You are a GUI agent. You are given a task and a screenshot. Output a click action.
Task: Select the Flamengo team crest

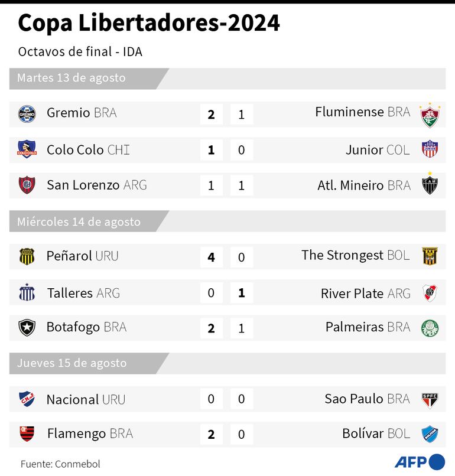tap(27, 434)
